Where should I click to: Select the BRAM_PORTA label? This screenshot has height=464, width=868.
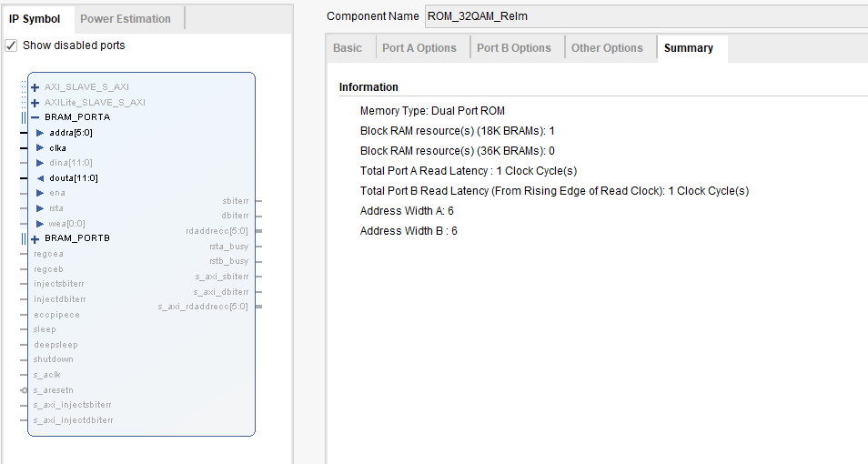coord(77,117)
